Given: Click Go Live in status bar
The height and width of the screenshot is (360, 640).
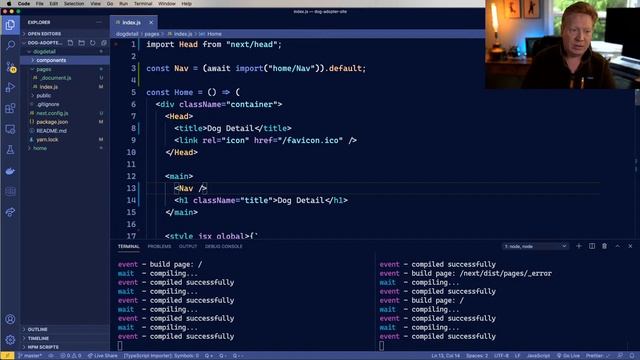Looking at the screenshot, I should click(568, 356).
